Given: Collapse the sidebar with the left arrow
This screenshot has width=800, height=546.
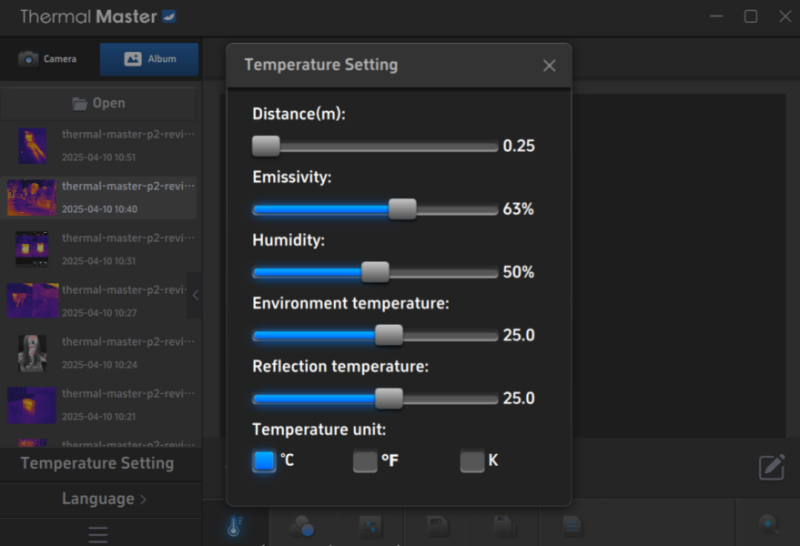Looking at the screenshot, I should point(195,295).
